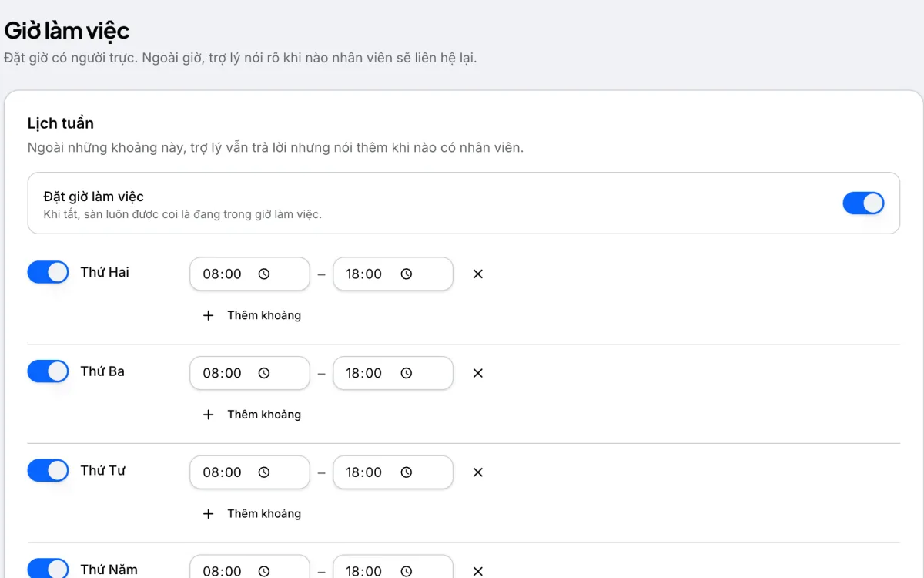Edit Thứ Năm start time 08:00 field
This screenshot has width=924, height=578.
coord(249,567)
